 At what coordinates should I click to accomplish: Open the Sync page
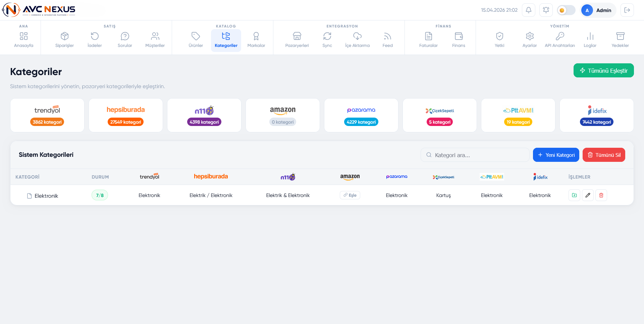[x=327, y=40]
